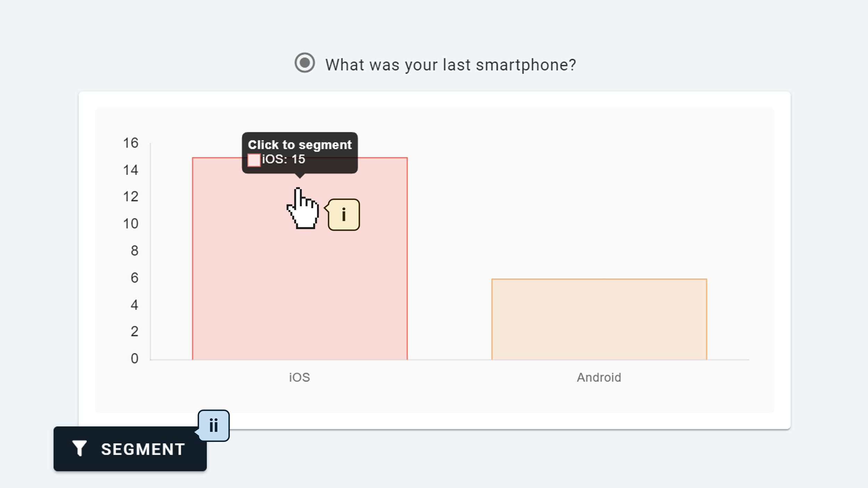Viewport: 868px width, 488px height.
Task: Select the radio button question icon
Action: coord(304,63)
